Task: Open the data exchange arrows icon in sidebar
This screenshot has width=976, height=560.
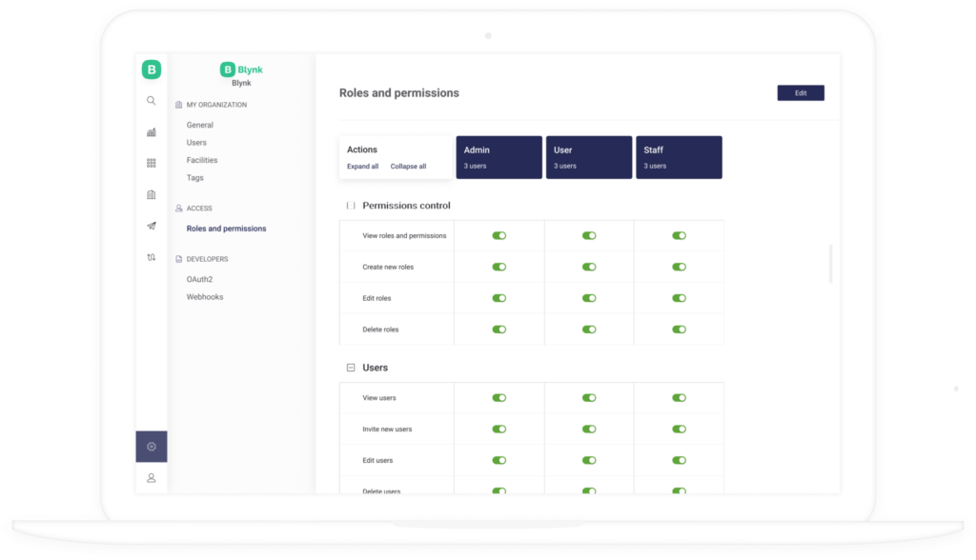Action: (x=151, y=257)
